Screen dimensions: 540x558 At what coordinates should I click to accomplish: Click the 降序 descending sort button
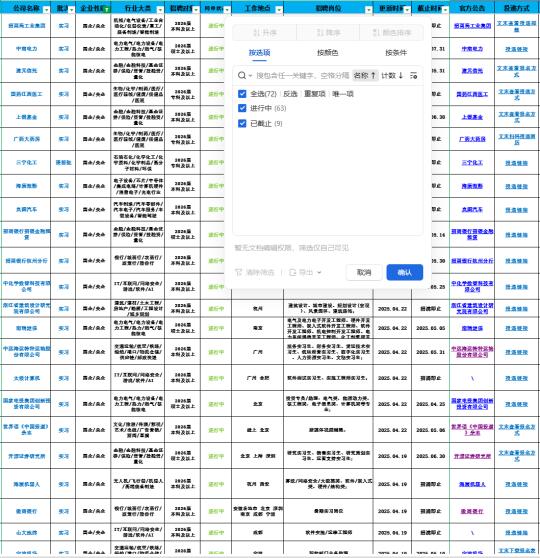[328, 33]
